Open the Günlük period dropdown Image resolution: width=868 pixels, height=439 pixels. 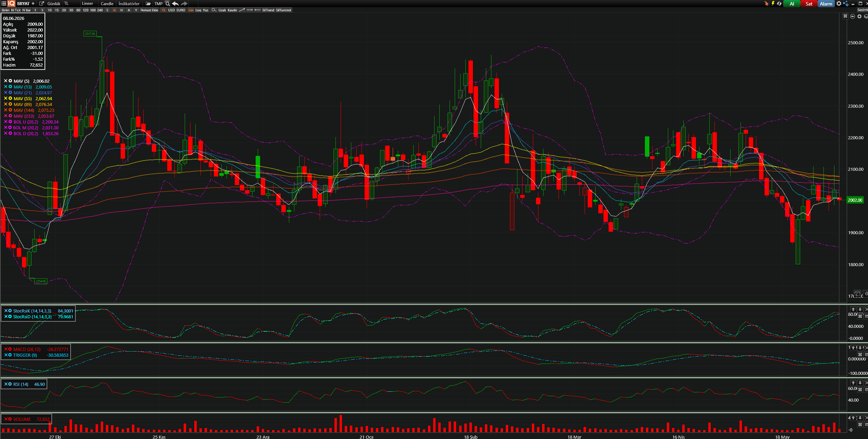pos(54,3)
